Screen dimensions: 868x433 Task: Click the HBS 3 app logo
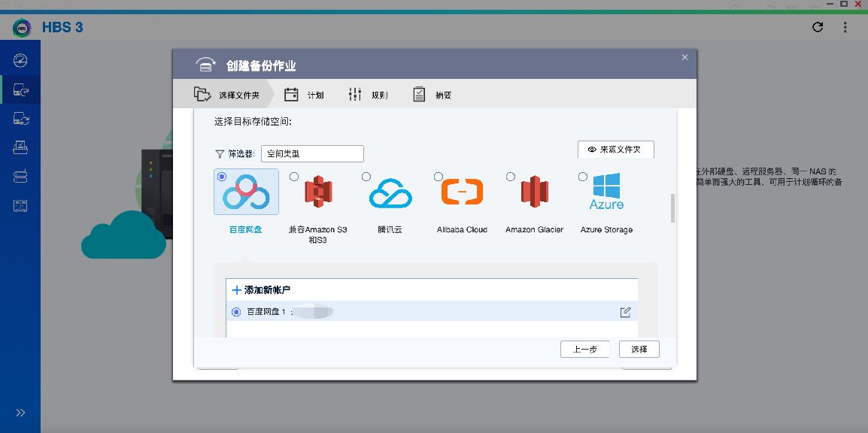point(22,27)
